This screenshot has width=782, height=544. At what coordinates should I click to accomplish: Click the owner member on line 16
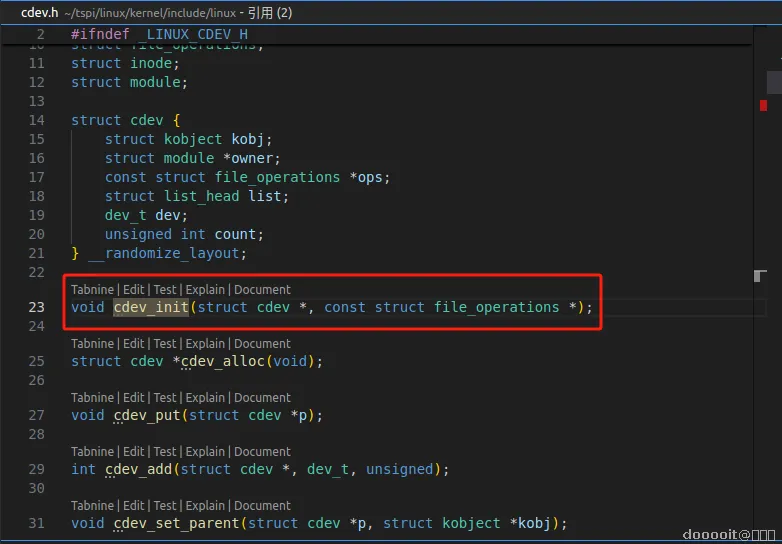[x=252, y=158]
